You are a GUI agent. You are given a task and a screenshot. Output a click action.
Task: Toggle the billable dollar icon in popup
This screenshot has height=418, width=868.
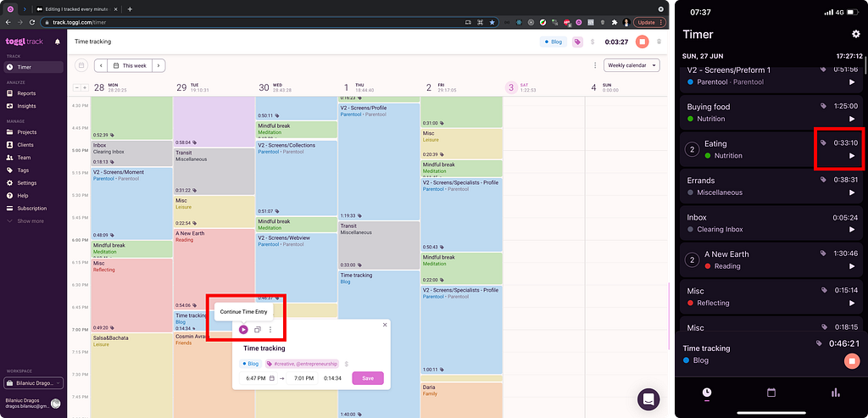point(346,364)
